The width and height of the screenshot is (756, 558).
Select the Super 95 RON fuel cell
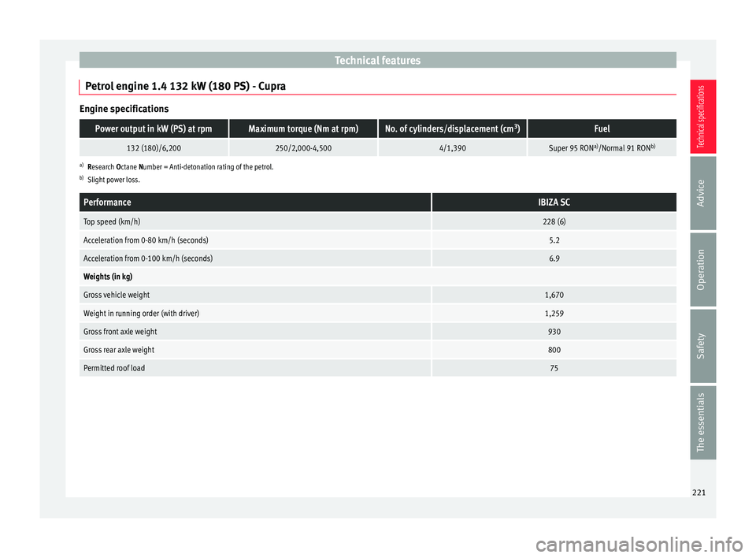601,147
